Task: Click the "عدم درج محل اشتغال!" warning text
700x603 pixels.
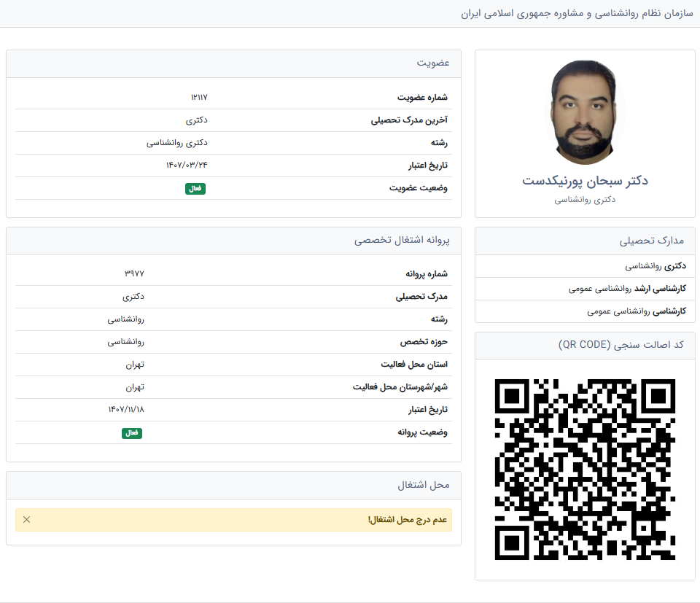Action: 408,520
